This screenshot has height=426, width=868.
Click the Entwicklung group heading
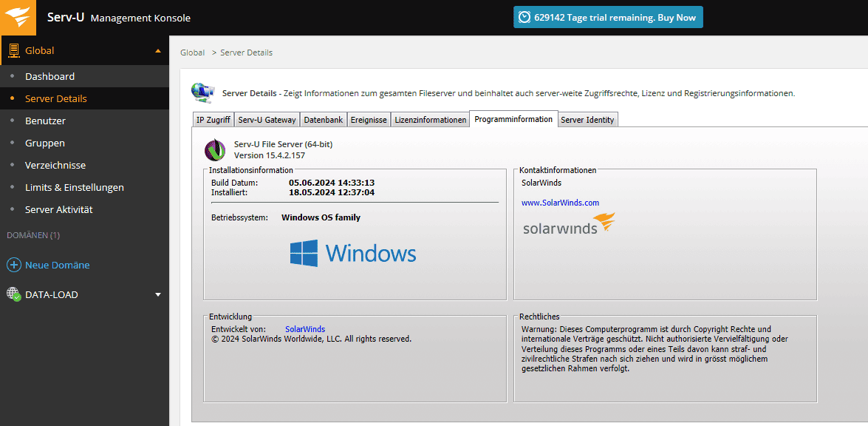230,317
